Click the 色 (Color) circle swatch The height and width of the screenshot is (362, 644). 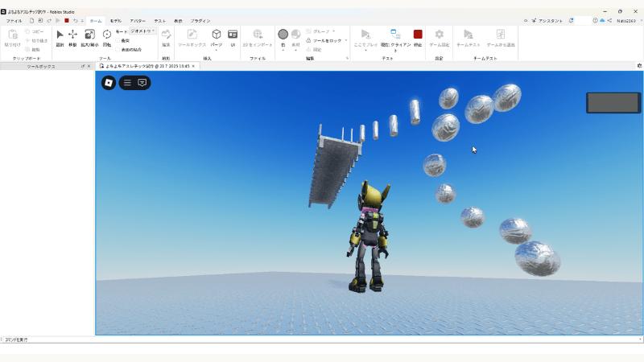[283, 34]
